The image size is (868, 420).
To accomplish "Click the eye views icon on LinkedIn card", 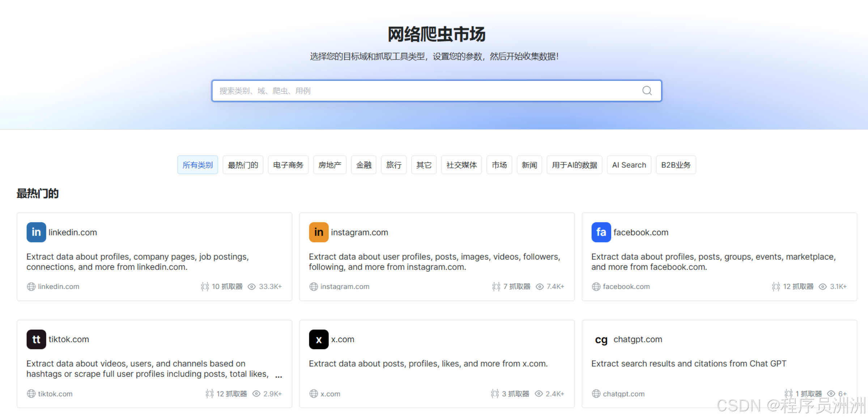I will pyautogui.click(x=252, y=287).
